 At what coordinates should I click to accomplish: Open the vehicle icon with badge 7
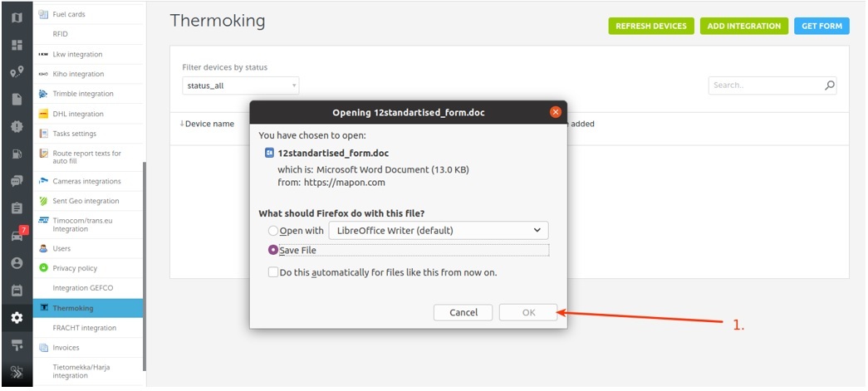[x=17, y=234]
